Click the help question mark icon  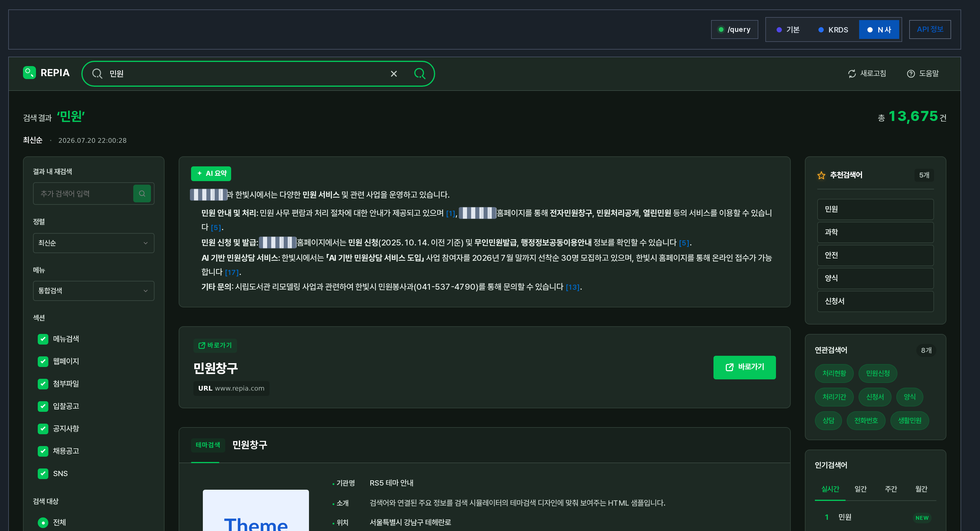pyautogui.click(x=911, y=74)
